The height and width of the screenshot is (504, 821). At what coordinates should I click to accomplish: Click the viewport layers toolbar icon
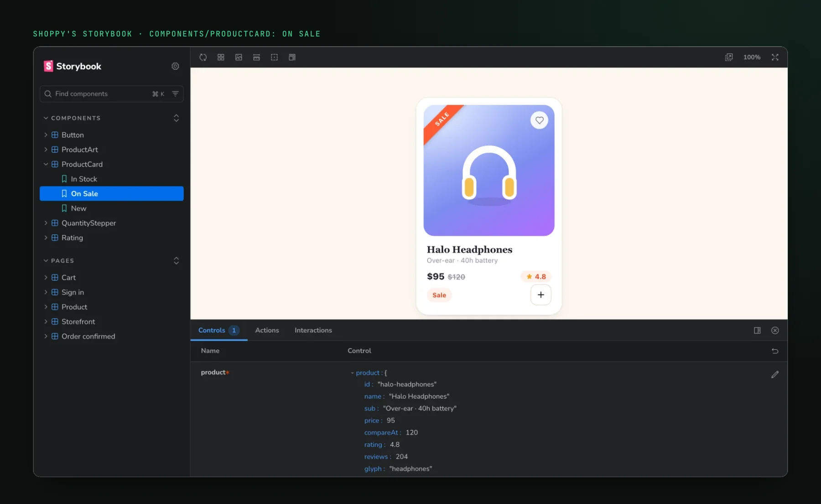click(292, 57)
